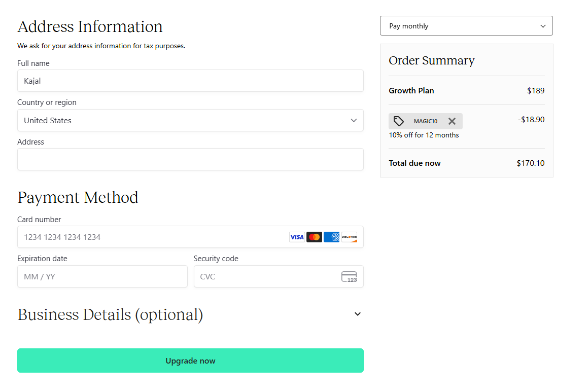Select the Card number input
This screenshot has width=563, height=380.
point(190,237)
